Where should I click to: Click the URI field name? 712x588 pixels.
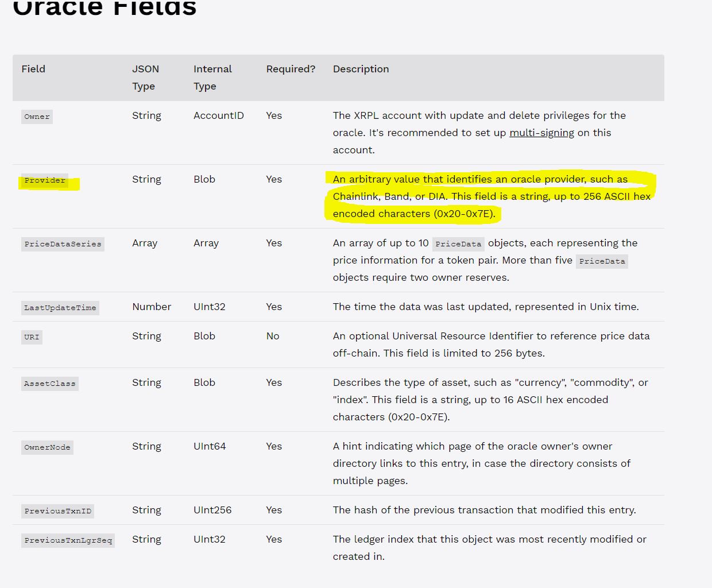pyautogui.click(x=32, y=337)
